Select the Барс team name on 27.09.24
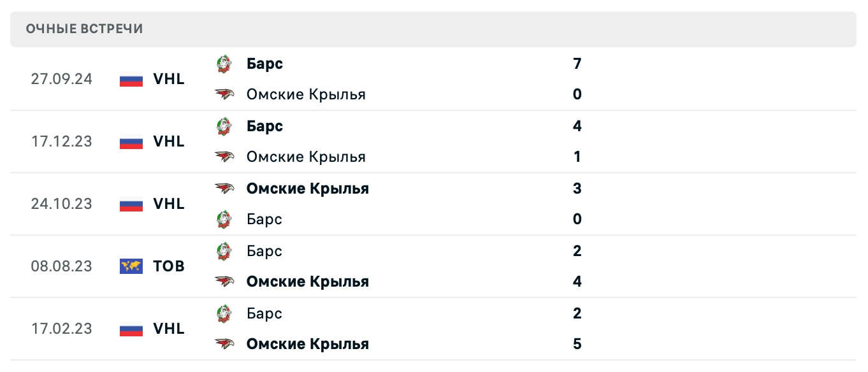The width and height of the screenshot is (868, 372). click(x=264, y=64)
